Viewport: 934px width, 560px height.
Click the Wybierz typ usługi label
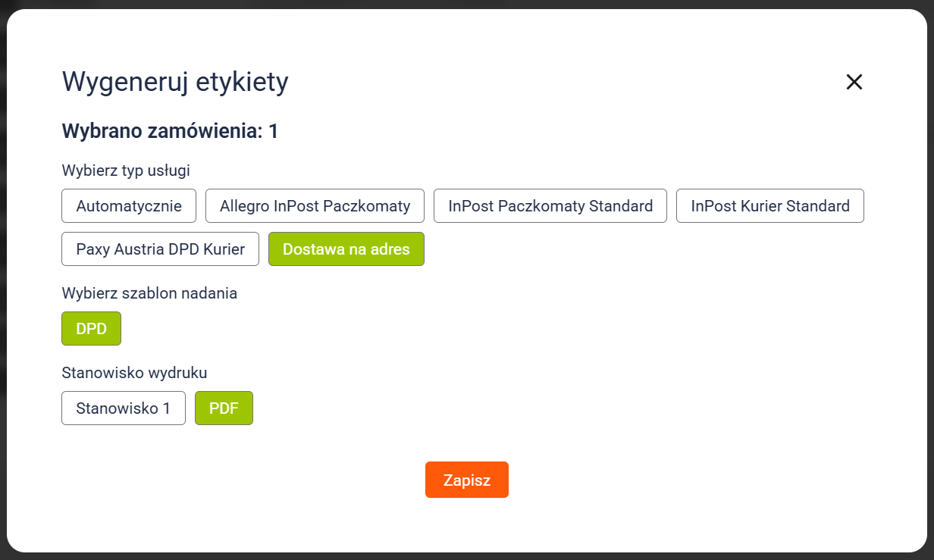click(126, 171)
